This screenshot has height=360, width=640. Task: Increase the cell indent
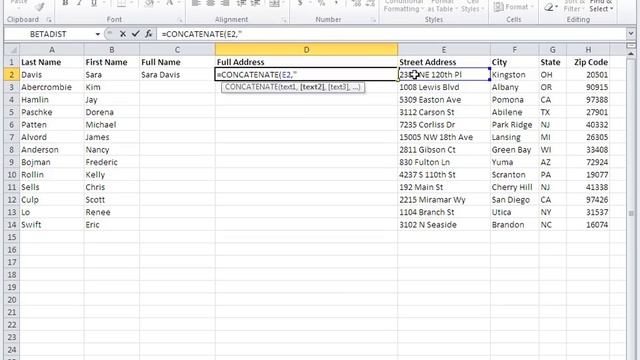pyautogui.click(x=256, y=3)
